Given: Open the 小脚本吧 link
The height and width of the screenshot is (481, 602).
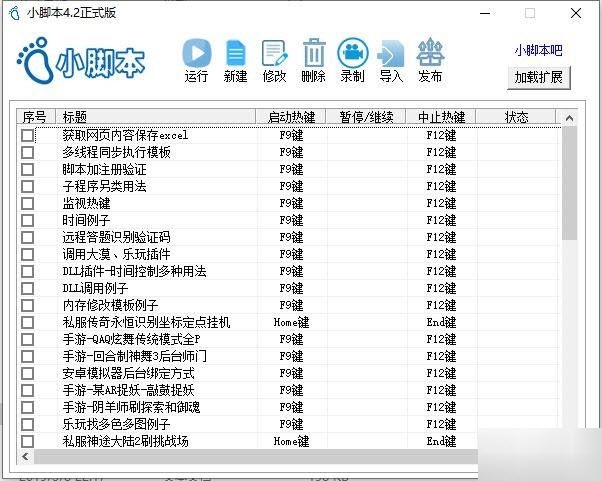Looking at the screenshot, I should pos(538,50).
